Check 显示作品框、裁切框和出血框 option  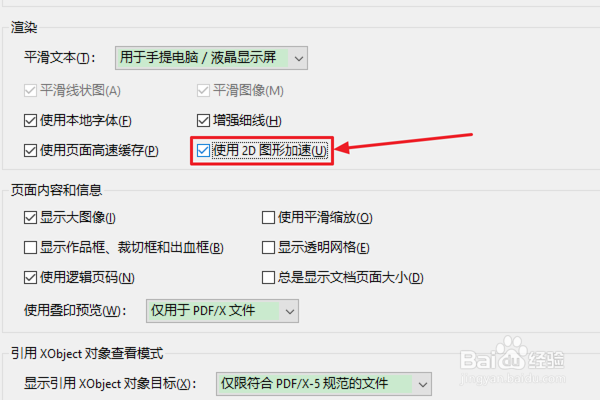[30, 247]
